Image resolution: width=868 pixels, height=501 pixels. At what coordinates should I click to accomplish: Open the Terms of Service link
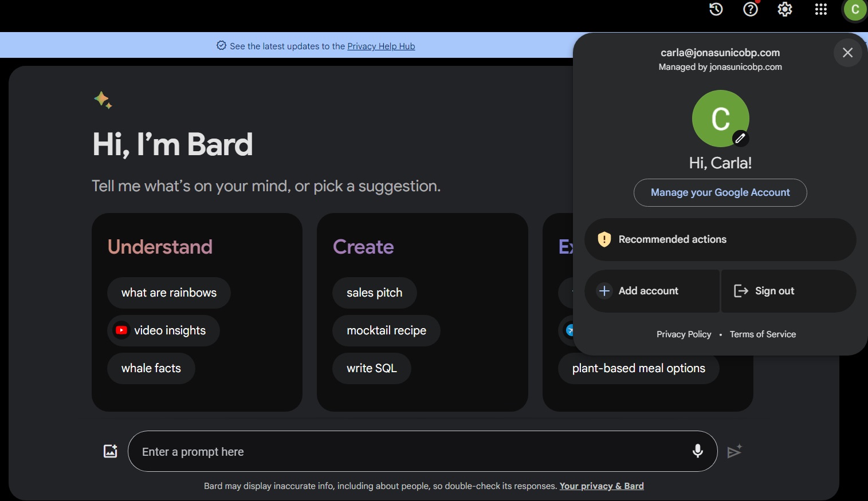tap(763, 334)
